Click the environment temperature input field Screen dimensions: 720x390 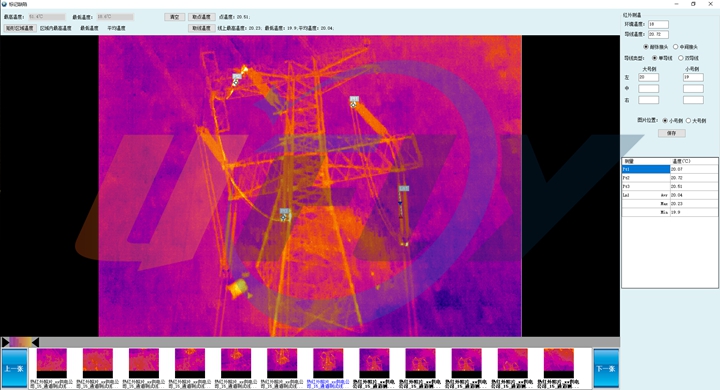point(658,24)
